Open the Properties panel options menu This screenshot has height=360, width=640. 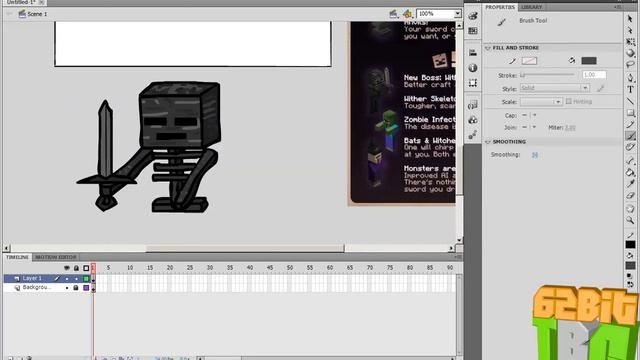618,7
